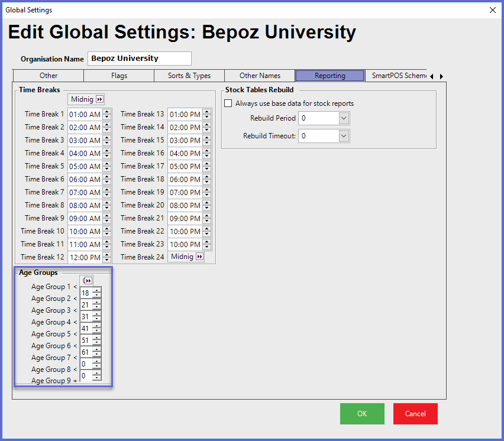Click the green OK button
Screen dimensions: 504x441
(362, 414)
